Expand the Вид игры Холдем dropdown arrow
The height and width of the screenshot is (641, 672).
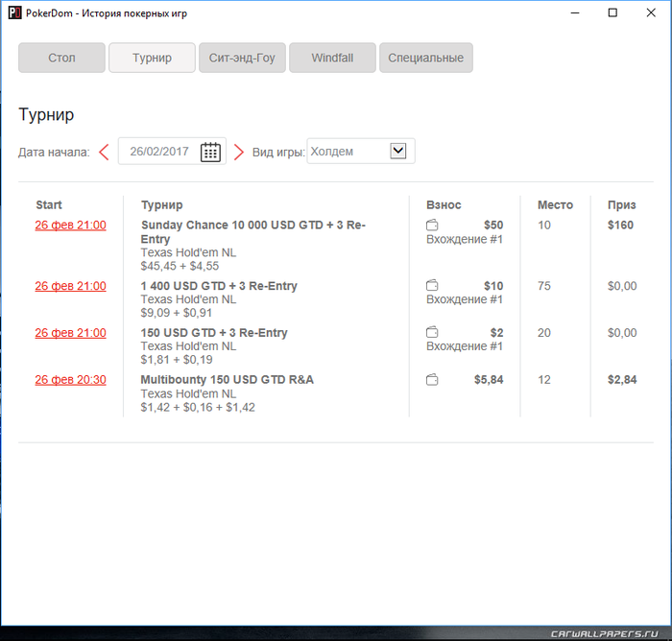coord(398,151)
